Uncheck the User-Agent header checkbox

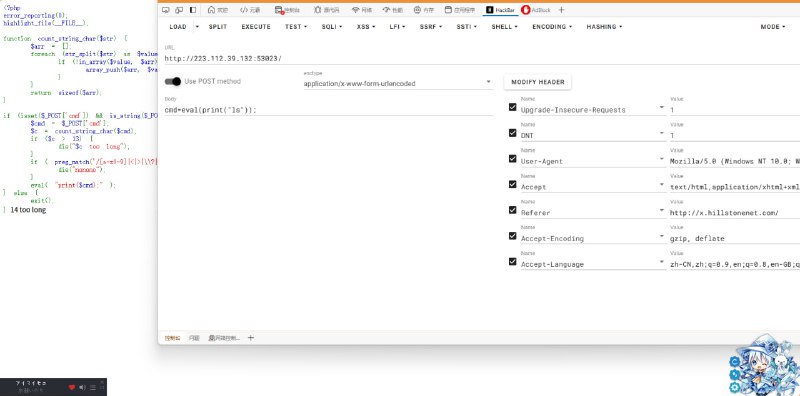tap(512, 159)
